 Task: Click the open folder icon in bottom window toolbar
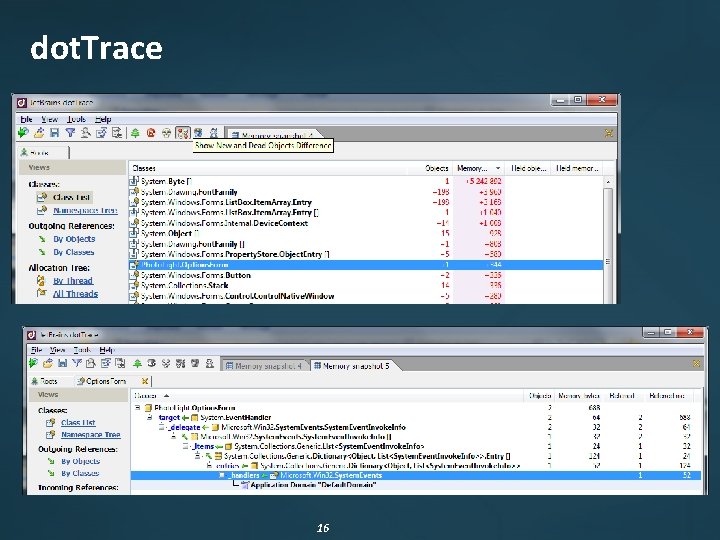click(48, 364)
